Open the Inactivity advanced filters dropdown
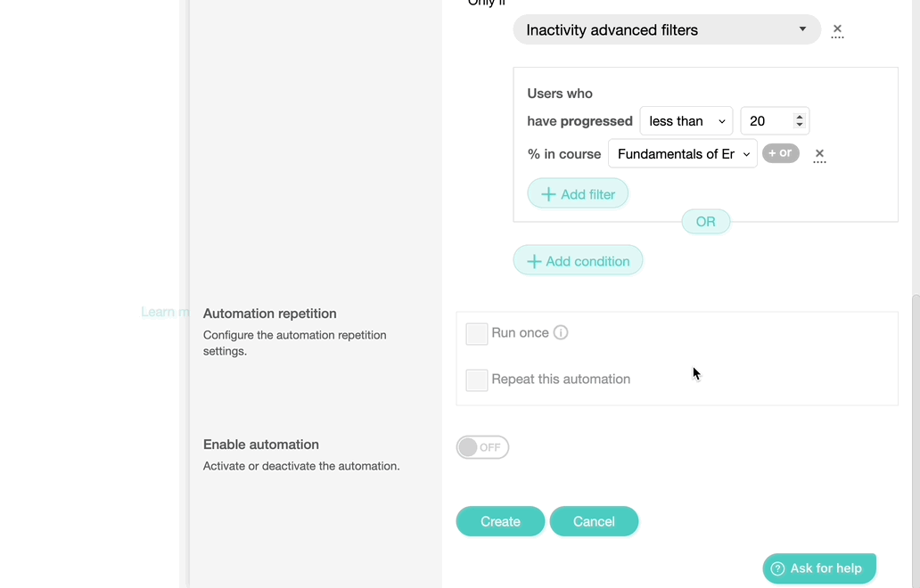 [666, 29]
